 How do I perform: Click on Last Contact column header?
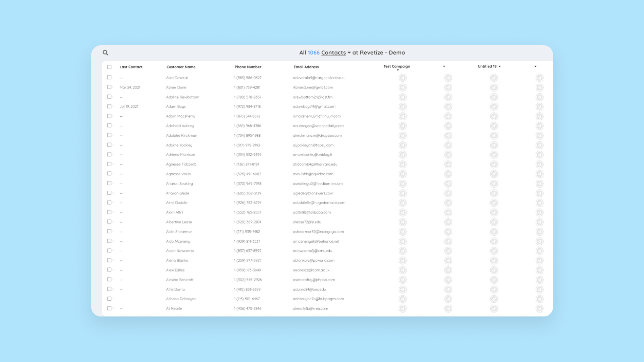tap(131, 67)
